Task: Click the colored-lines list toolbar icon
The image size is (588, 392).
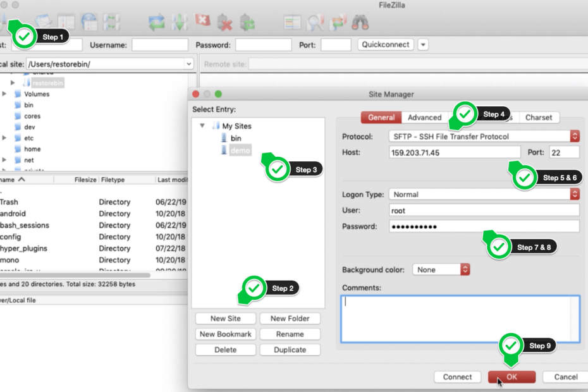Action: 292,22
